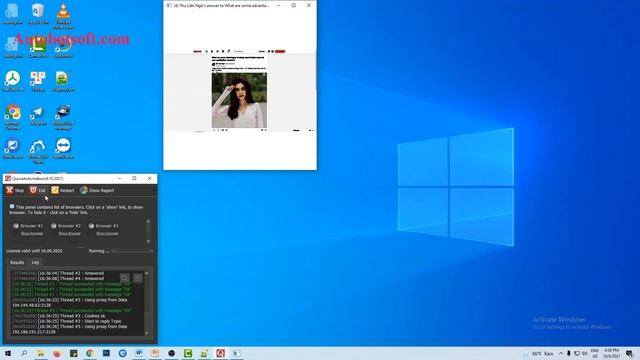Open File Explorer from the taskbar
The height and width of the screenshot is (360, 640).
(41, 353)
